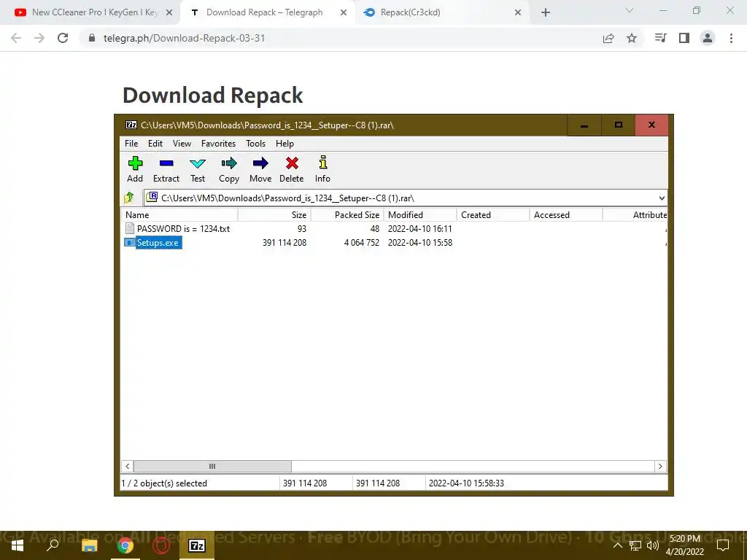
Task: Click the status bar "1 / 2 object(s) selected"
Action: (164, 483)
